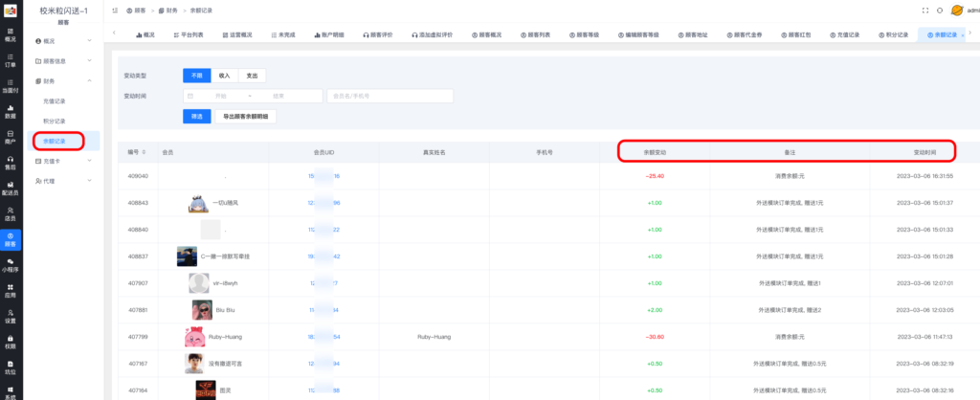Image resolution: width=980 pixels, height=400 pixels.
Task: Open 坑位 in the dark sidebar
Action: [10, 367]
